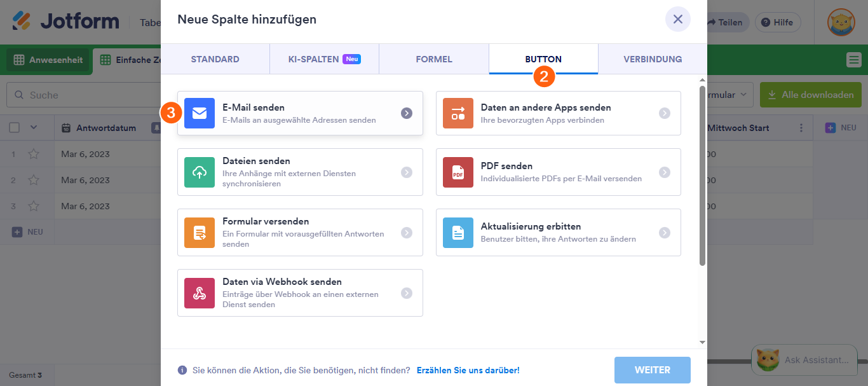Star the third table row
The image size is (868, 386).
(x=34, y=206)
